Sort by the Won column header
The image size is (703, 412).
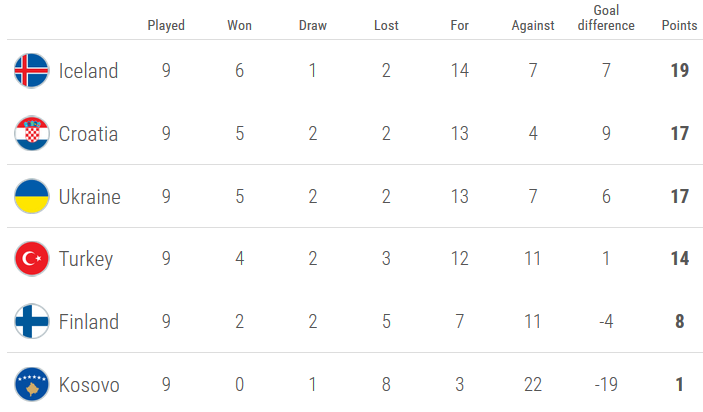coord(240,26)
